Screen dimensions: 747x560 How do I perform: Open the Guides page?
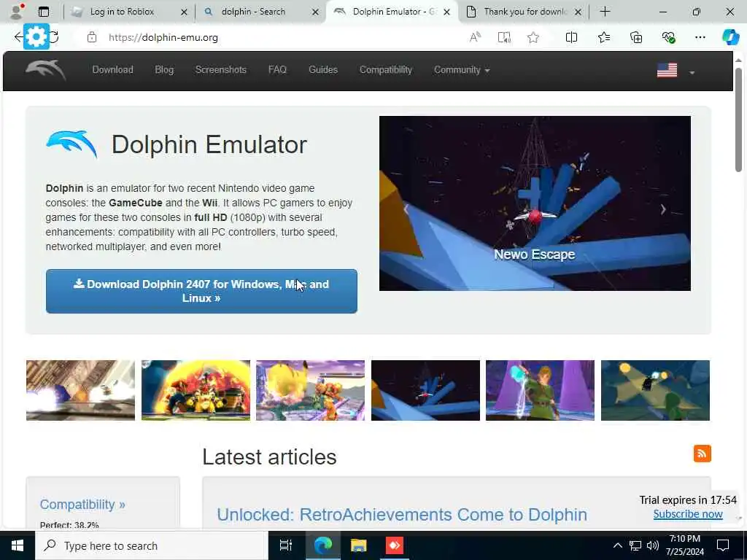tap(323, 69)
